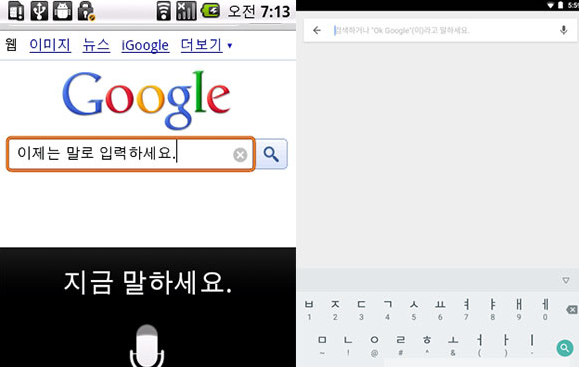
Task: Tap the ㅎ key on keyboard
Action: click(427, 345)
